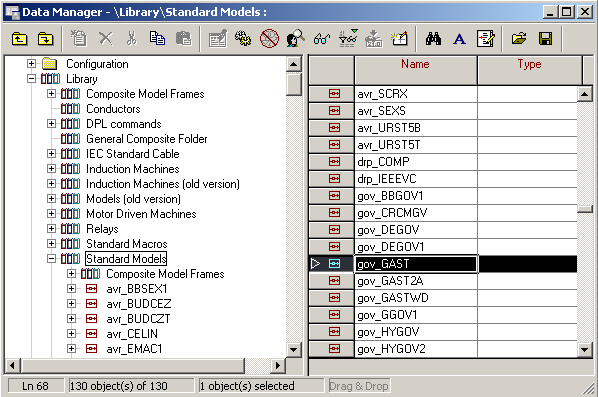Click the Ln 68 status field
The image size is (598, 397).
click(x=36, y=386)
